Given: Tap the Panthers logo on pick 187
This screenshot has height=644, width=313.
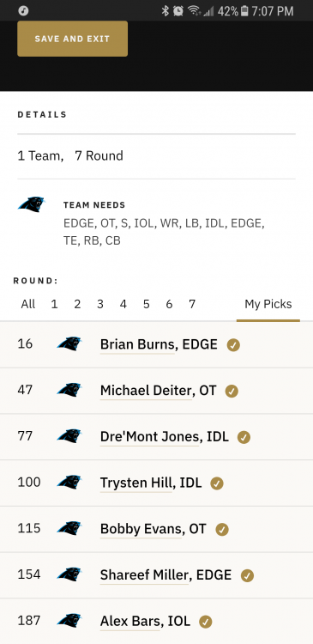Looking at the screenshot, I should [69, 620].
